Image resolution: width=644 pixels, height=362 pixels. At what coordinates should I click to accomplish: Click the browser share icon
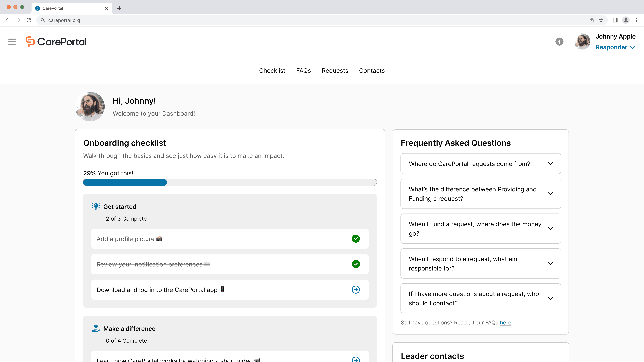point(591,20)
